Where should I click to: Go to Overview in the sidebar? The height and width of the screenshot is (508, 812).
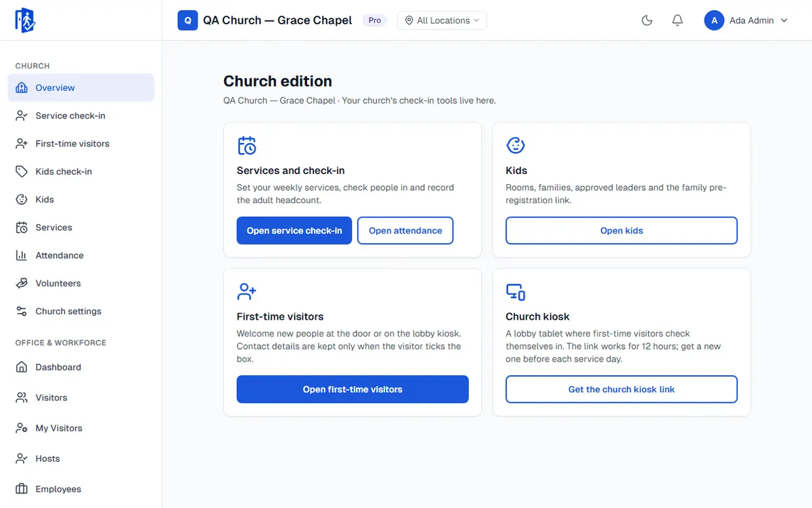[x=81, y=87]
